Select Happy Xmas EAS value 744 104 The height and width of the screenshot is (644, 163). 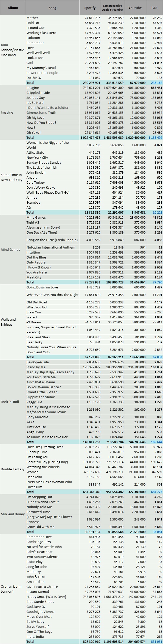(x=156, y=597)
